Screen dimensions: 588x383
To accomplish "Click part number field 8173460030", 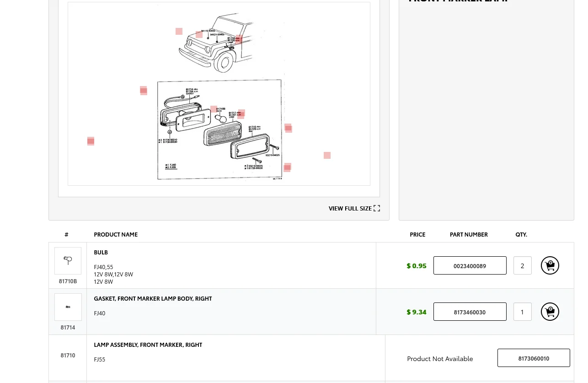I will (x=470, y=312).
